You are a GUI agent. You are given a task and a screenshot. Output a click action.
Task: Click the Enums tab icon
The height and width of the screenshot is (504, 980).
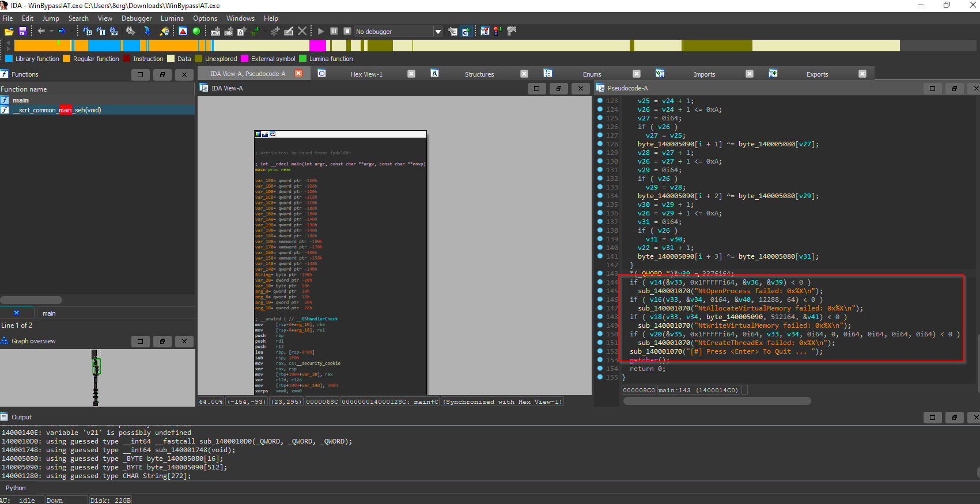point(548,73)
